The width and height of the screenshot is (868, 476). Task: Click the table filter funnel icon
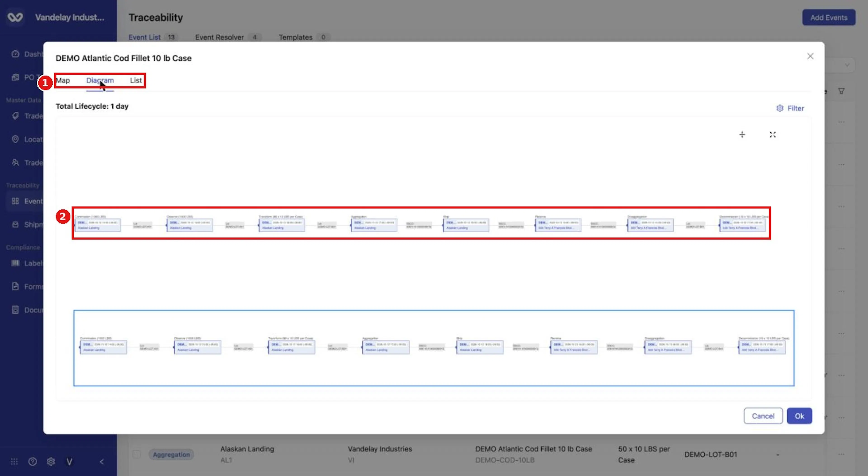click(x=841, y=91)
